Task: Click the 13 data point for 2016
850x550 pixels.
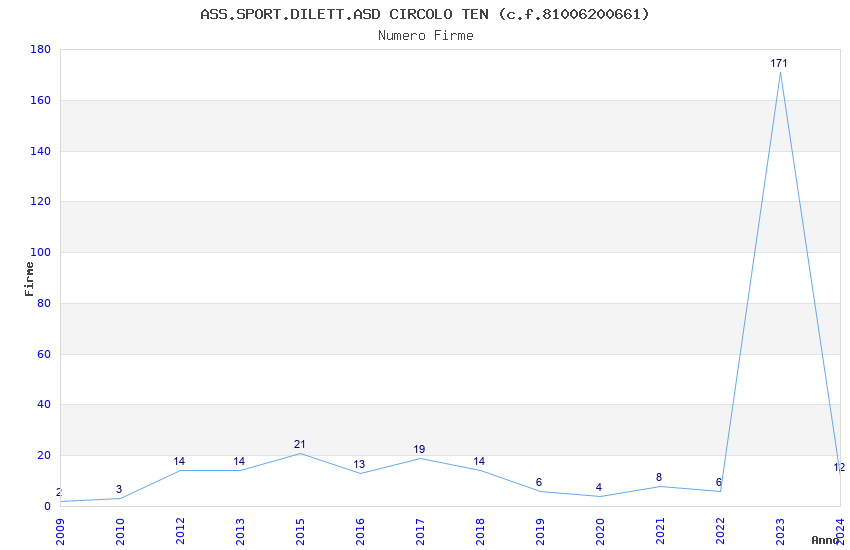Action: coord(360,473)
